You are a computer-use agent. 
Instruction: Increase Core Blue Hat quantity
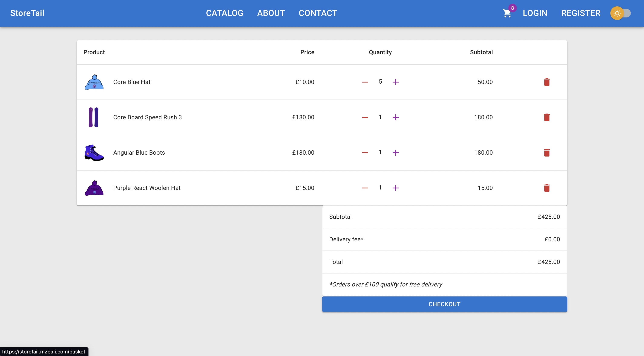(395, 82)
